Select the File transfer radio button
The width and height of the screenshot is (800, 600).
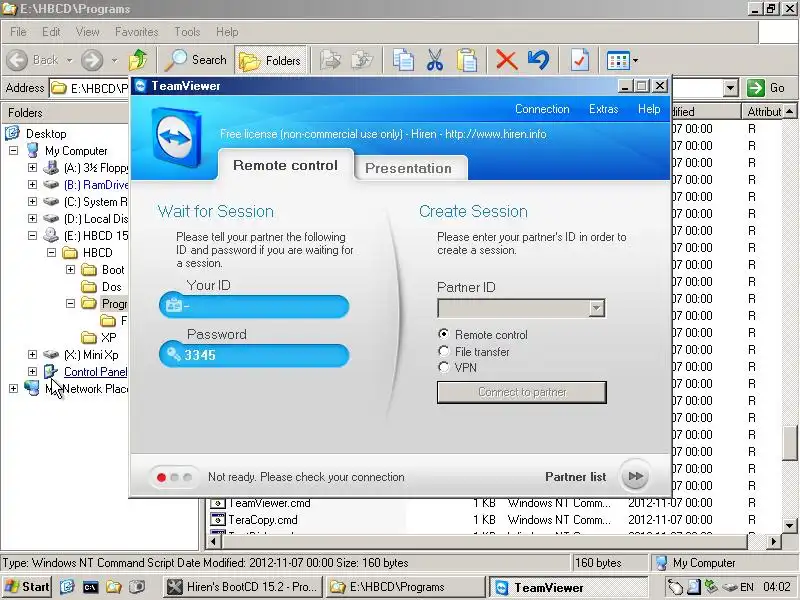coord(444,351)
